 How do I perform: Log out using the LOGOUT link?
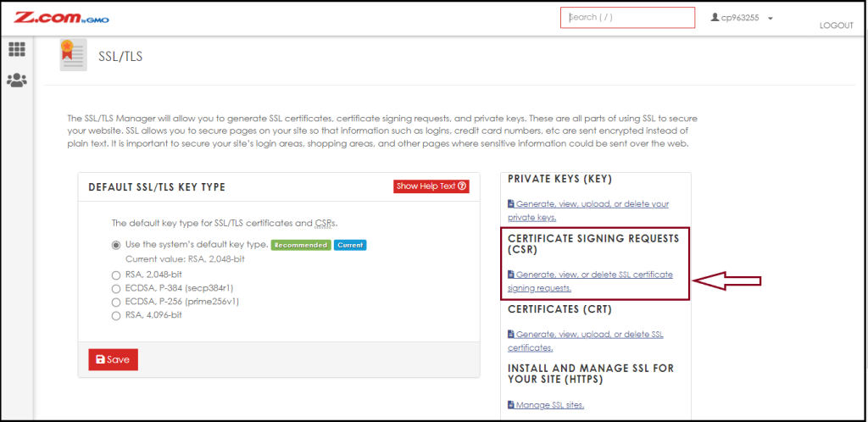(836, 25)
